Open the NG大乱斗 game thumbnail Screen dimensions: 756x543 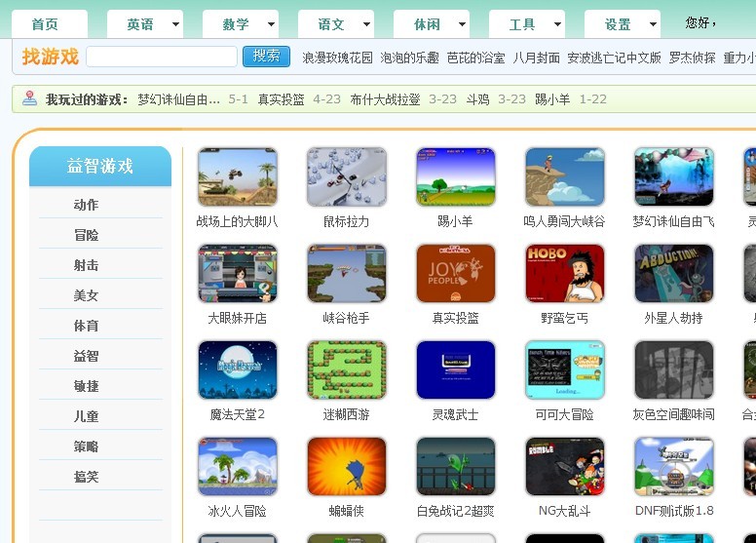[565, 467]
